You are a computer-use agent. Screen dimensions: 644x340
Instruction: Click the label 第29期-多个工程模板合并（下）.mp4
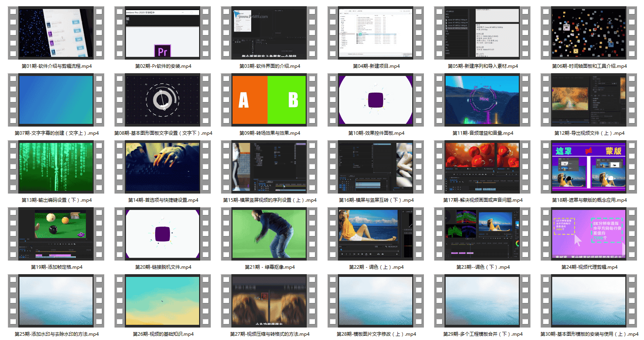point(483,334)
